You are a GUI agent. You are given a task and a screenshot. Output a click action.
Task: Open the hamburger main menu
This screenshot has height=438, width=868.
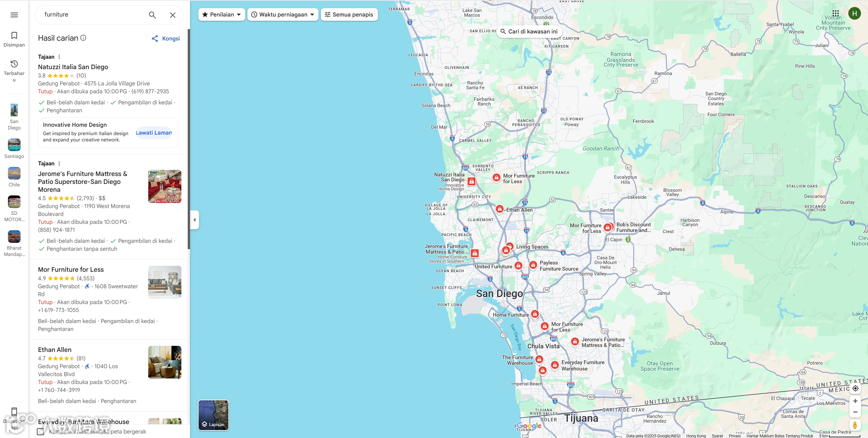click(14, 15)
